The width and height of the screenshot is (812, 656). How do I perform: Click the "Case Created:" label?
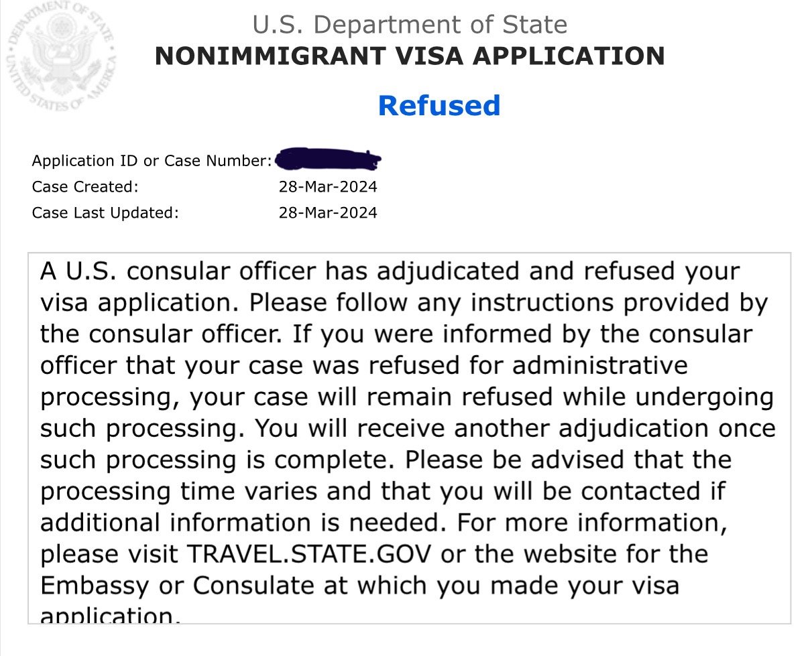pos(85,186)
